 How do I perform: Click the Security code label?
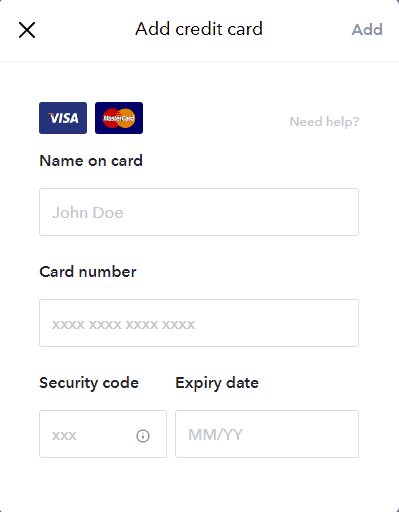(x=89, y=383)
